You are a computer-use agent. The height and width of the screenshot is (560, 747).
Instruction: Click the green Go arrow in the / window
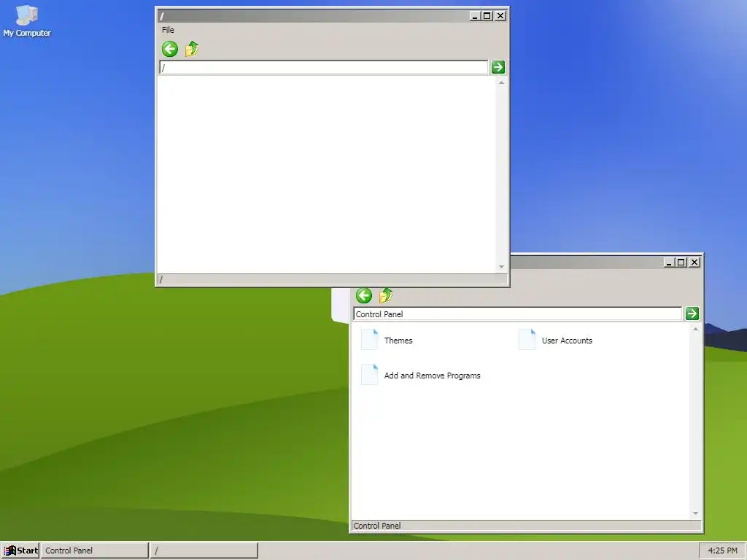498,67
